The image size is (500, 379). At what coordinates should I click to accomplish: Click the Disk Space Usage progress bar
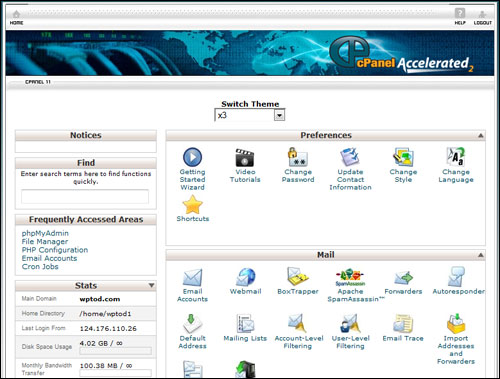115,351
